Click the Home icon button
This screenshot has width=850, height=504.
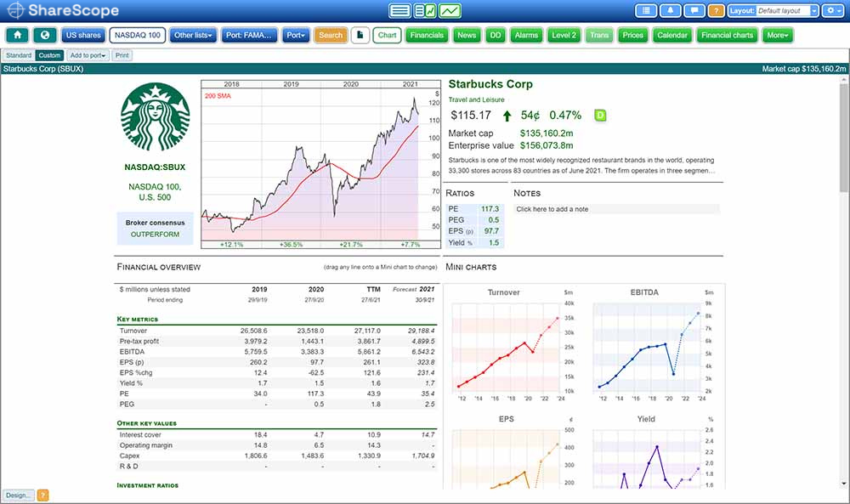(x=18, y=36)
